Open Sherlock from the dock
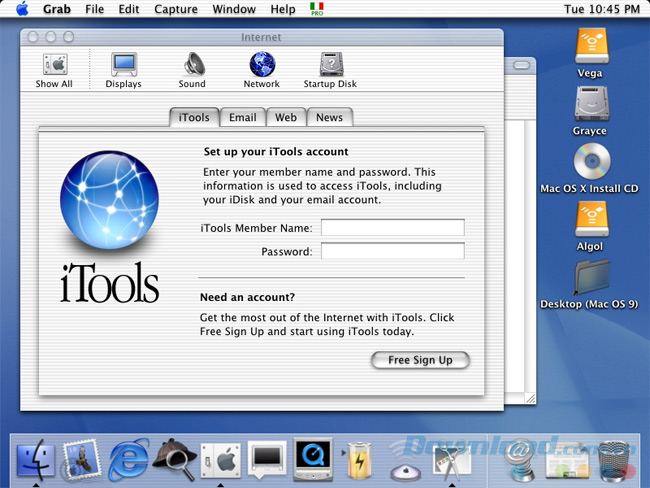The width and height of the screenshot is (650, 488). [176, 459]
